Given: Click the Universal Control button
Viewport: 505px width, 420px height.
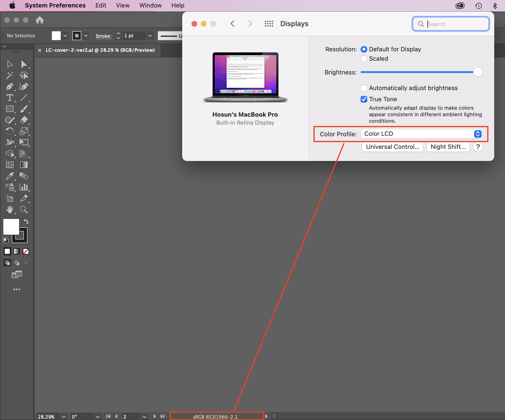Looking at the screenshot, I should click(392, 147).
